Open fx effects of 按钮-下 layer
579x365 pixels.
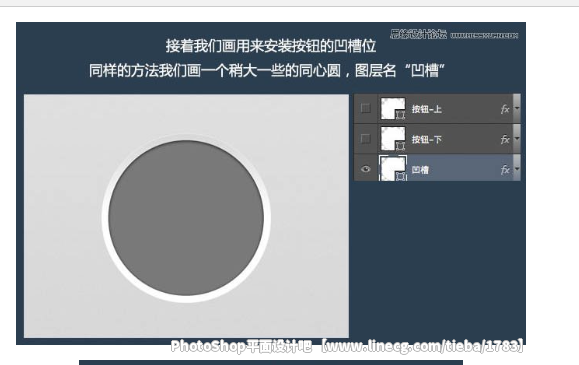[505, 139]
